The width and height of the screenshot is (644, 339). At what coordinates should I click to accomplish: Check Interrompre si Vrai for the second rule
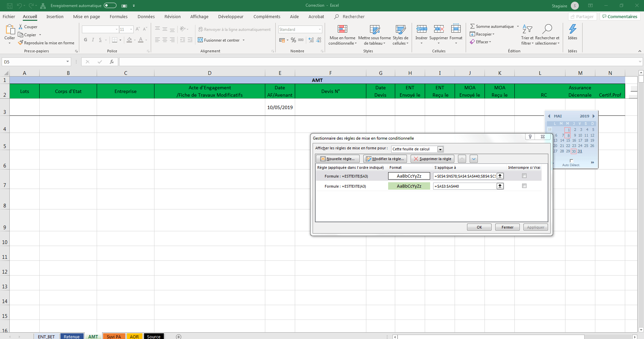pyautogui.click(x=524, y=186)
